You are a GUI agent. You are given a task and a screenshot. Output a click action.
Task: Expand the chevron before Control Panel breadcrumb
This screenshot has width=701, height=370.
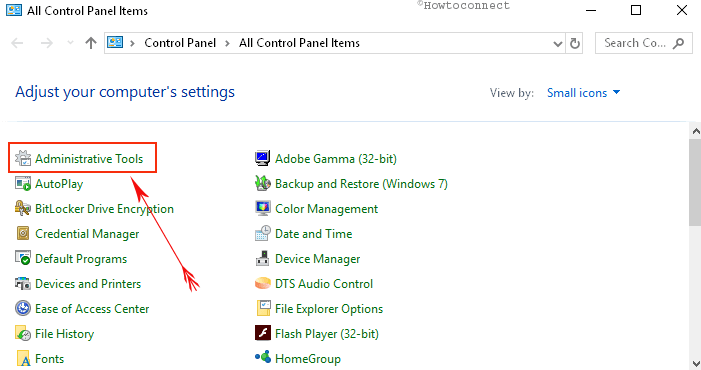coord(132,43)
